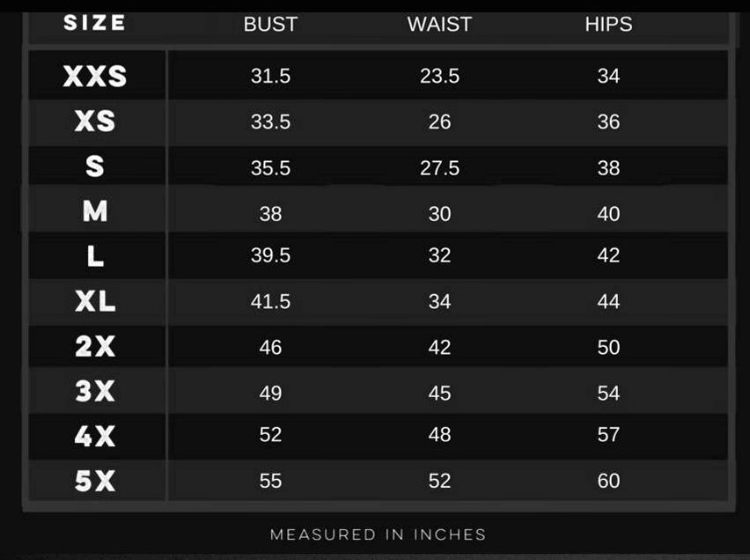750x560 pixels.
Task: Click the L size row label
Action: [95, 256]
